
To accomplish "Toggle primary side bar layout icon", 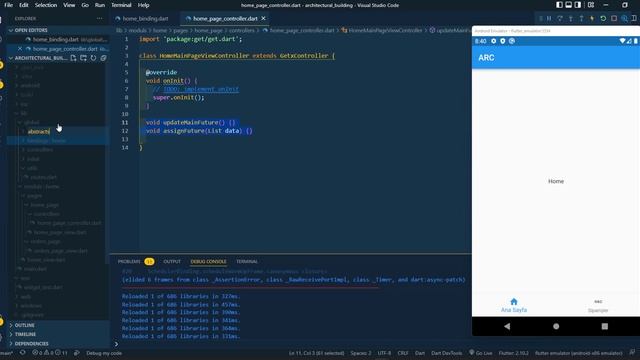I will point(559,5).
